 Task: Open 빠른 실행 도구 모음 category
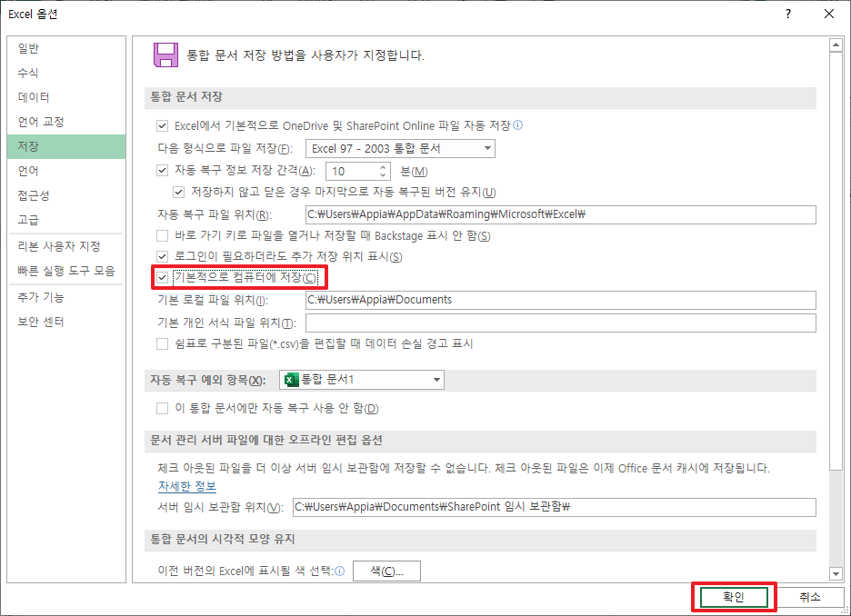click(66, 271)
